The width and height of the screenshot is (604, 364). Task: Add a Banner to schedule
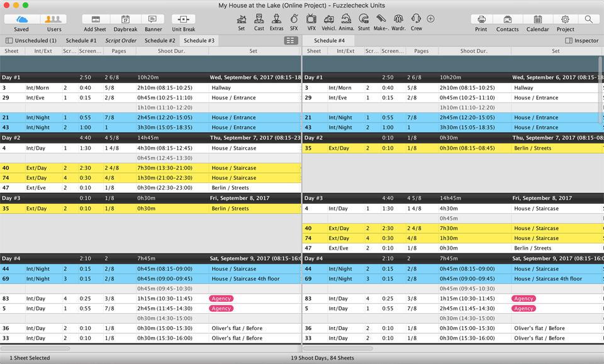pyautogui.click(x=153, y=19)
